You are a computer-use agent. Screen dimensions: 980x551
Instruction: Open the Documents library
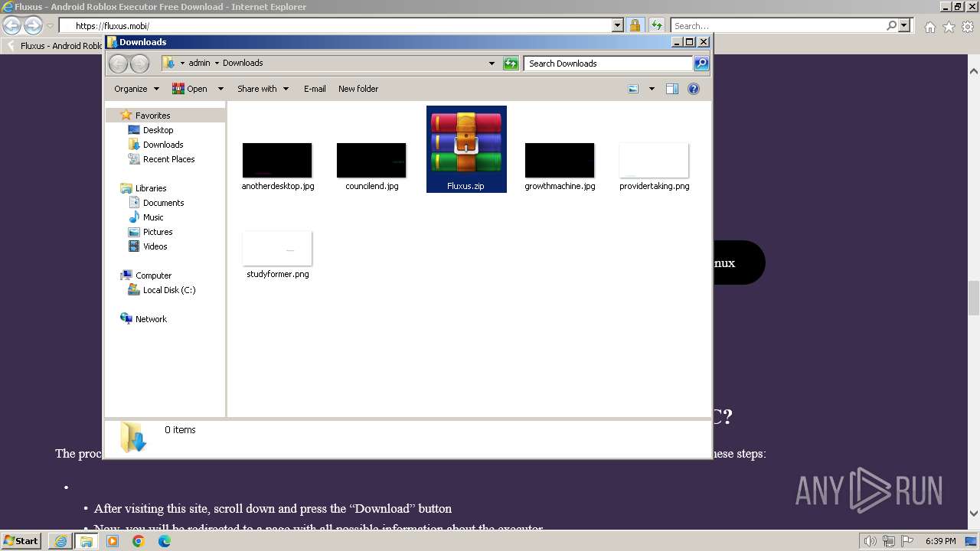[x=163, y=203]
